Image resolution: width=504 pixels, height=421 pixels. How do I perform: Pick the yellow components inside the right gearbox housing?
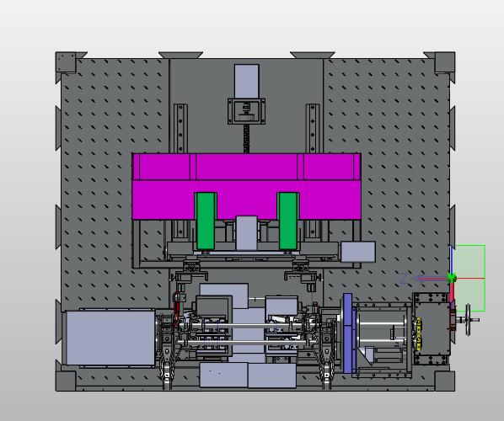(x=419, y=334)
